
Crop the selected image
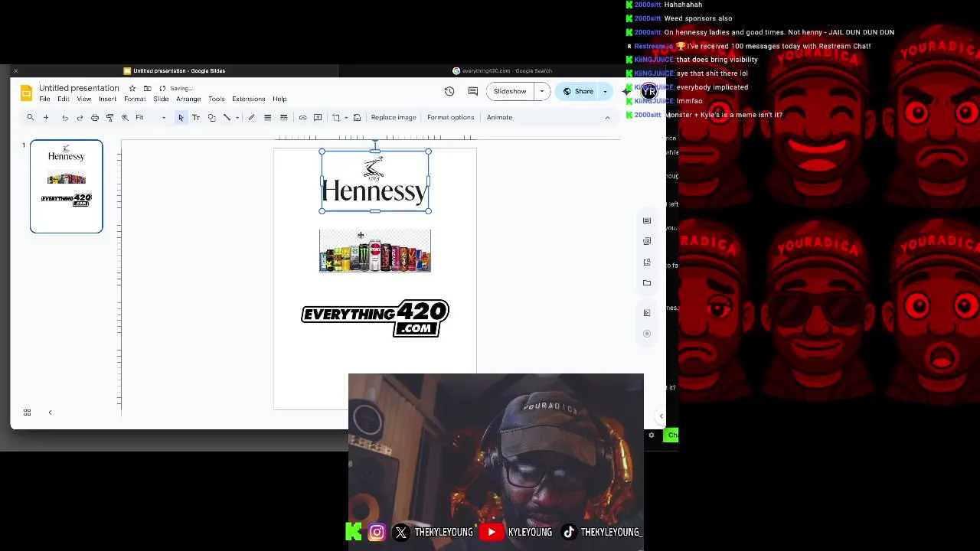coord(336,117)
